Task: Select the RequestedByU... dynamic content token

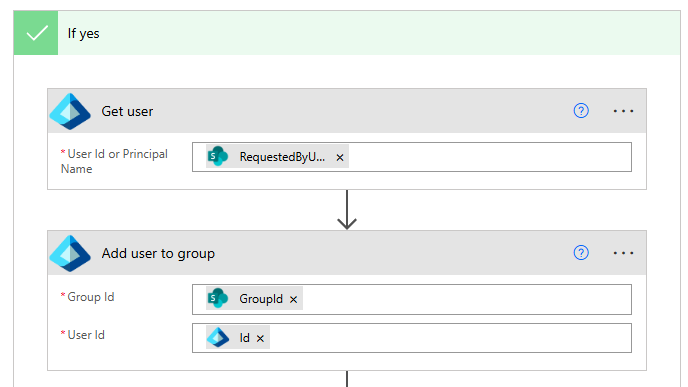Action: [277, 157]
